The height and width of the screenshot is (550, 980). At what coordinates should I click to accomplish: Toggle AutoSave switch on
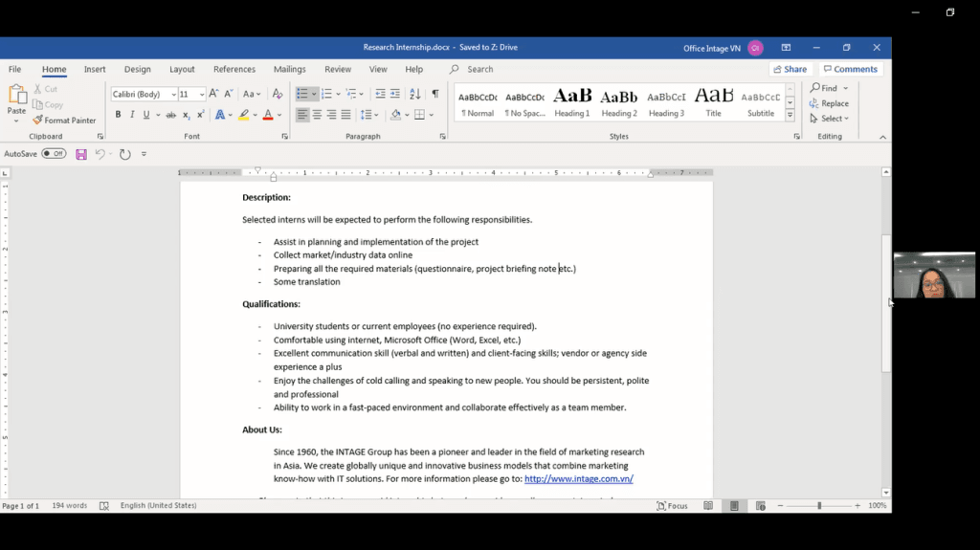[54, 154]
